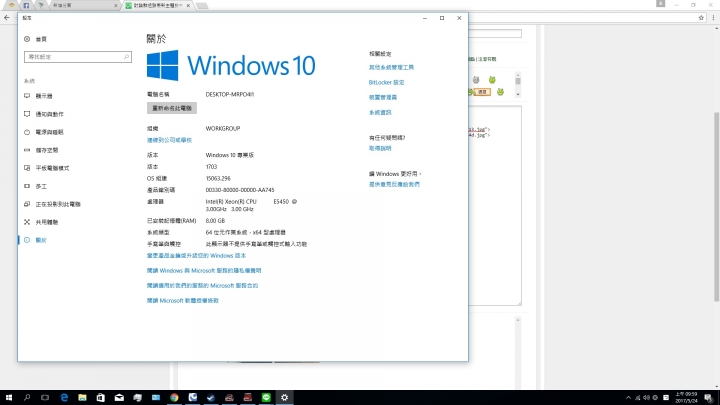Image resolution: width=720 pixels, height=405 pixels.
Task: Open Task View on the taskbar
Action: [x=45, y=398]
